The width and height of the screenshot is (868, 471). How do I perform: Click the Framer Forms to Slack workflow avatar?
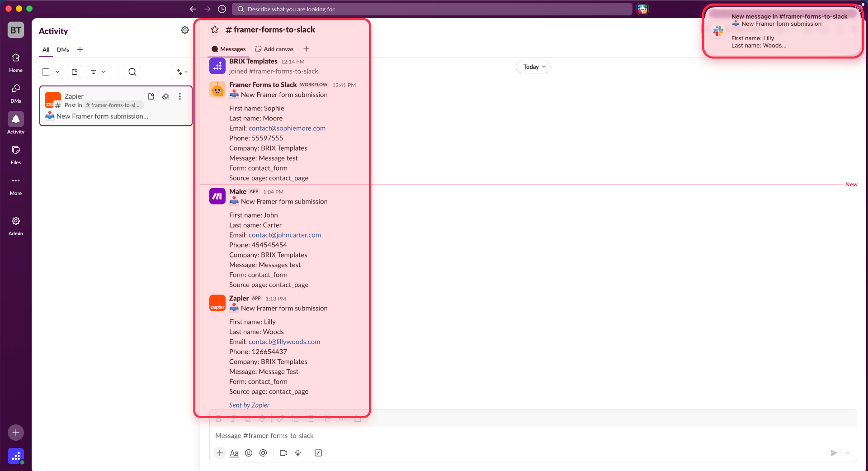[x=217, y=89]
